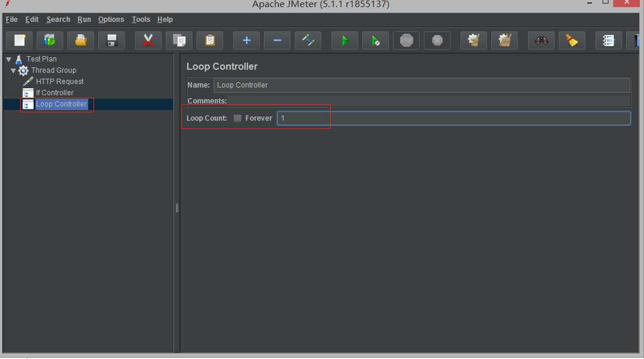Open the Help menu
The width and height of the screenshot is (644, 359).
pos(165,20)
